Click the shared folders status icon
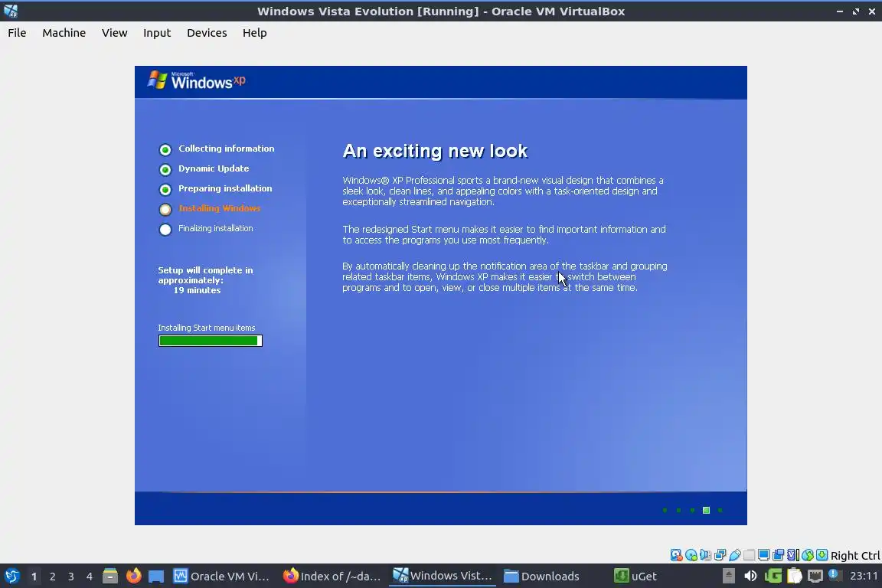The width and height of the screenshot is (882, 588). [750, 555]
